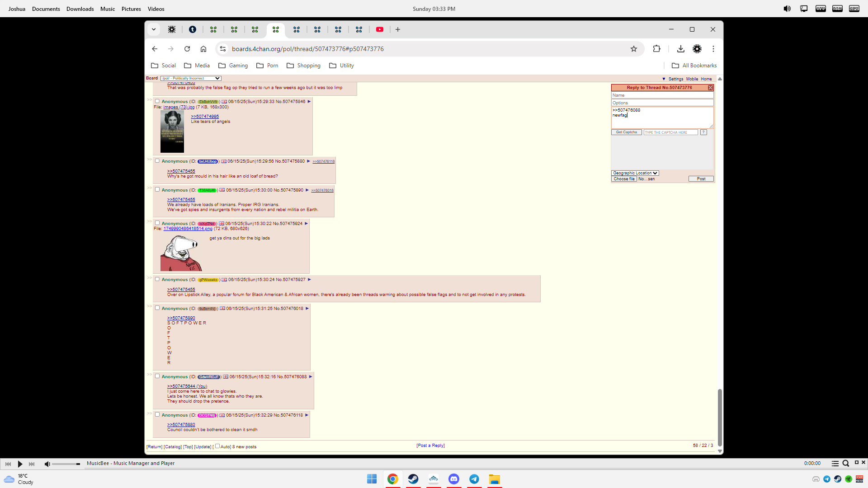
Task: Tick checkbox for post No.507476088
Action: click(x=157, y=376)
